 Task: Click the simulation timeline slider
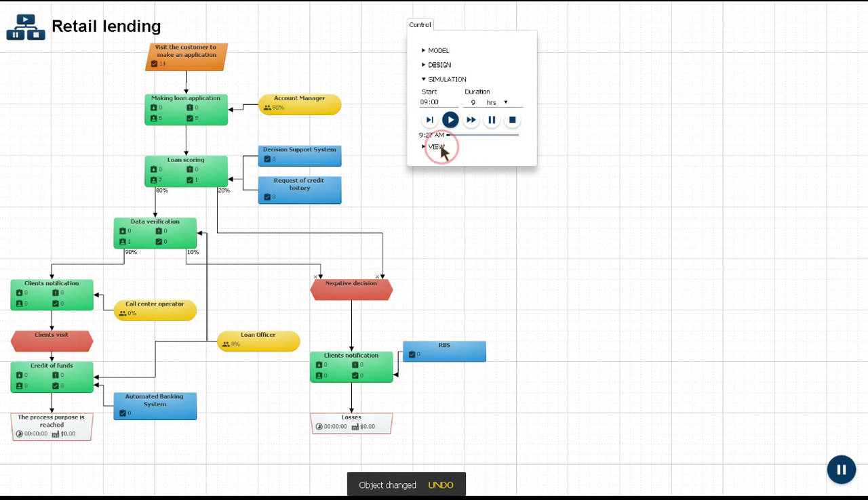coord(481,135)
